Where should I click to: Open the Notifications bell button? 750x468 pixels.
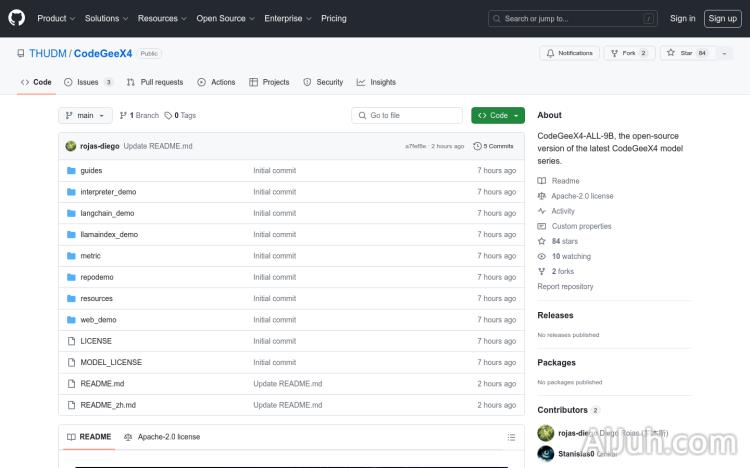coord(568,53)
